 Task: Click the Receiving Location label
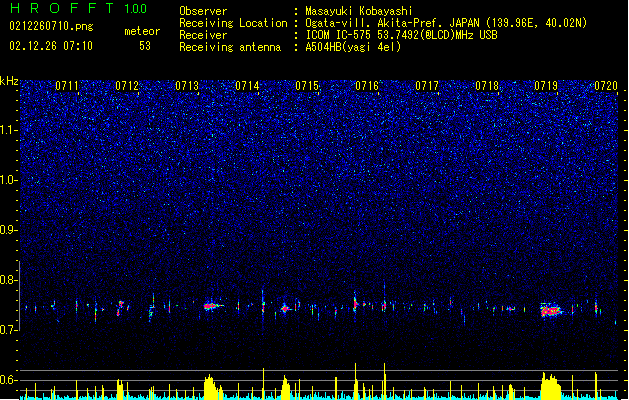(x=233, y=23)
